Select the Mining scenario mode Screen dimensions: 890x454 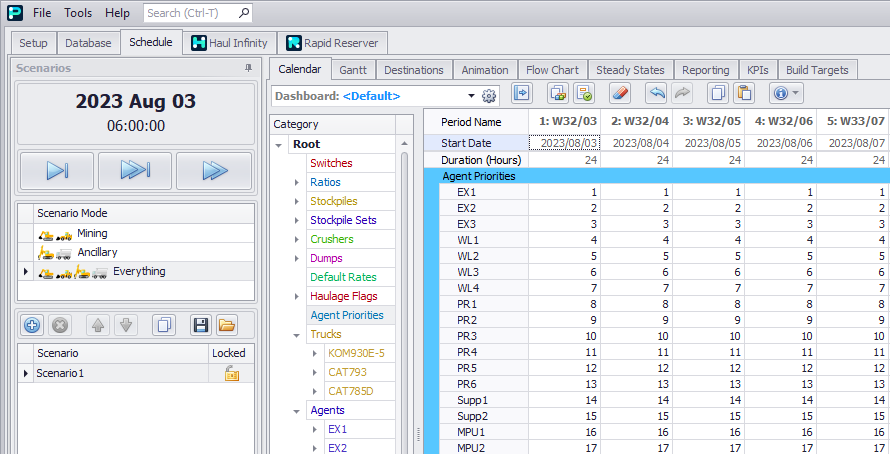click(91, 233)
